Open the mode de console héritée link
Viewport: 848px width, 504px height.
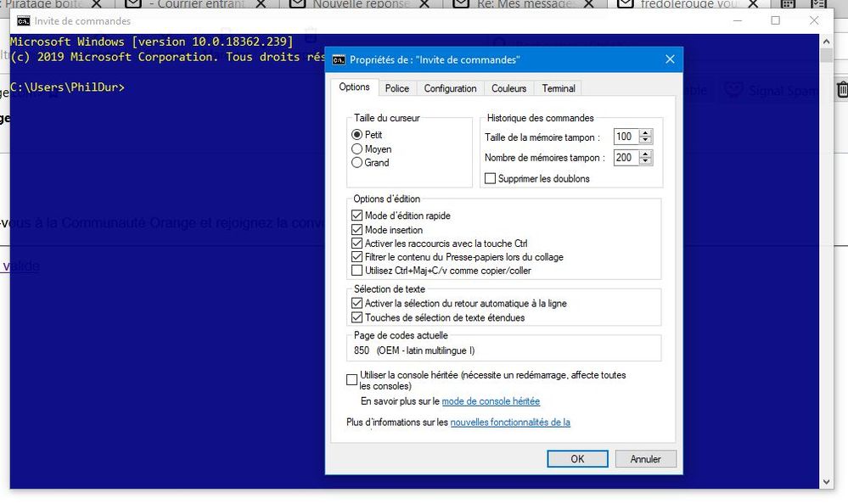tap(491, 401)
